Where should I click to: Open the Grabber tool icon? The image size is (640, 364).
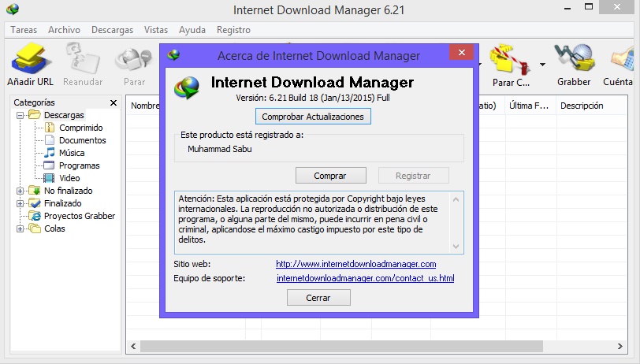click(x=574, y=59)
